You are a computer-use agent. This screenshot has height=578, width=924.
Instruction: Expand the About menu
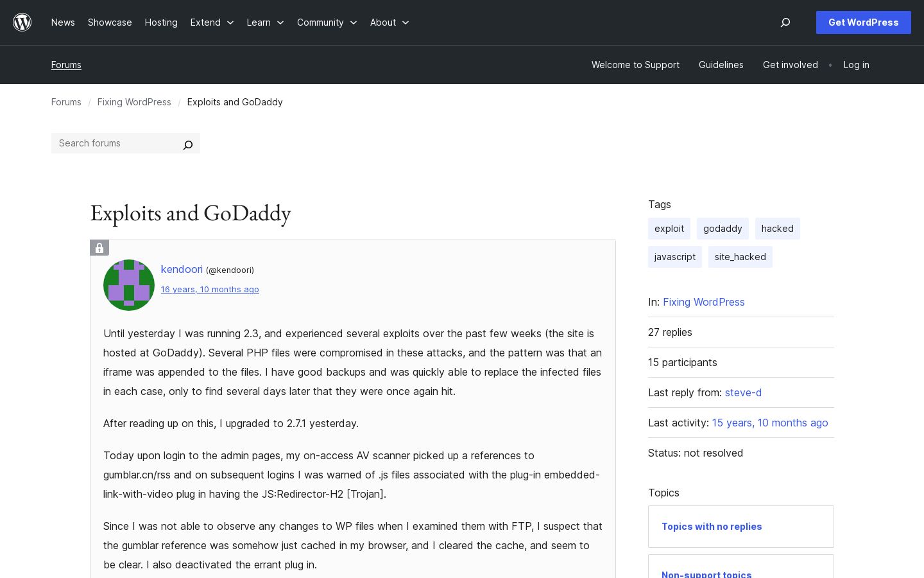click(x=389, y=22)
